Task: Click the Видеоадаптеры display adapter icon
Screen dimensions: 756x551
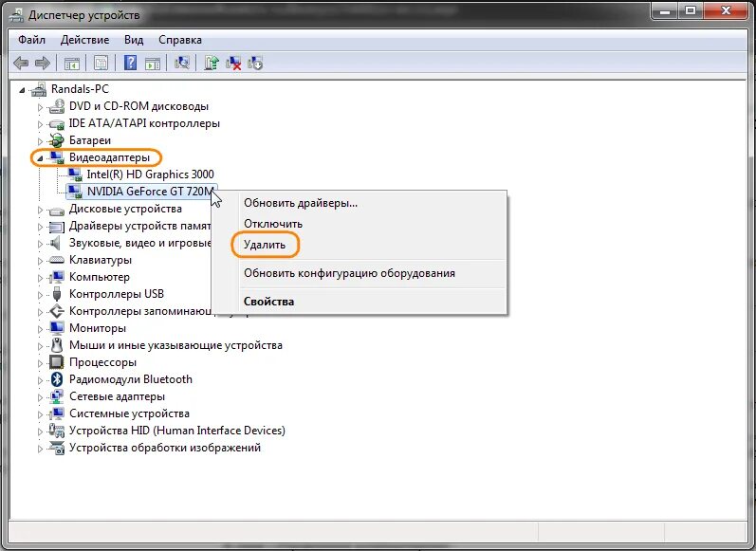Action: 56,157
